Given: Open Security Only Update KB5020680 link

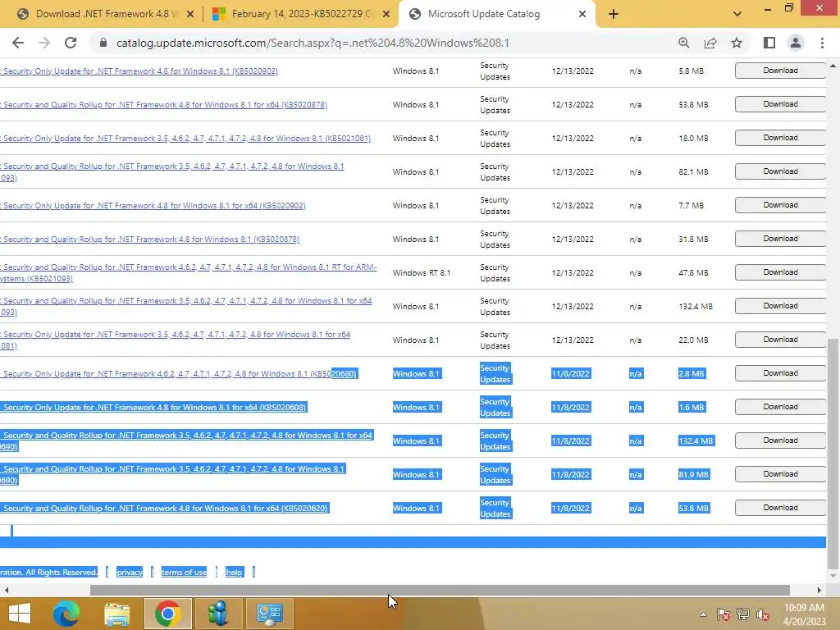Looking at the screenshot, I should coord(179,374).
